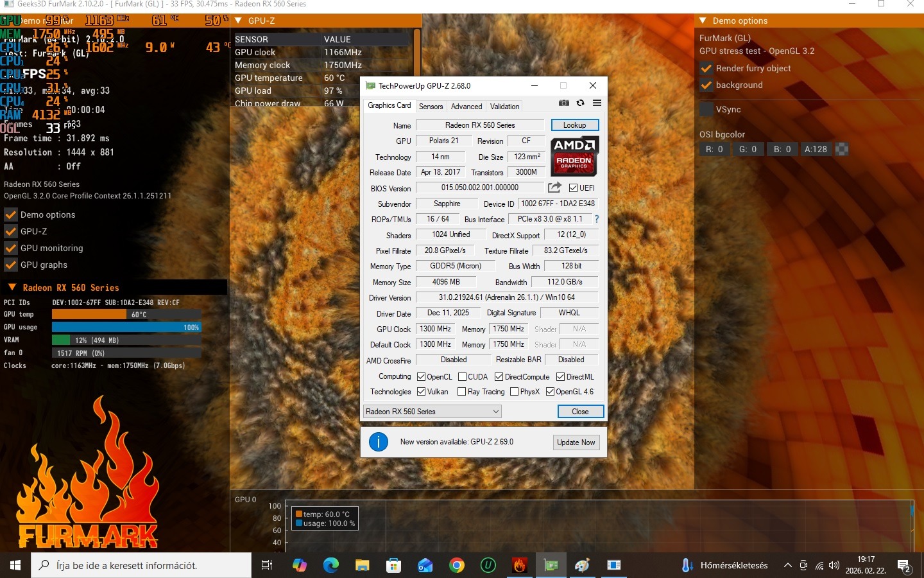Adjust the B: 0 color slider
924x578 pixels.
point(782,149)
